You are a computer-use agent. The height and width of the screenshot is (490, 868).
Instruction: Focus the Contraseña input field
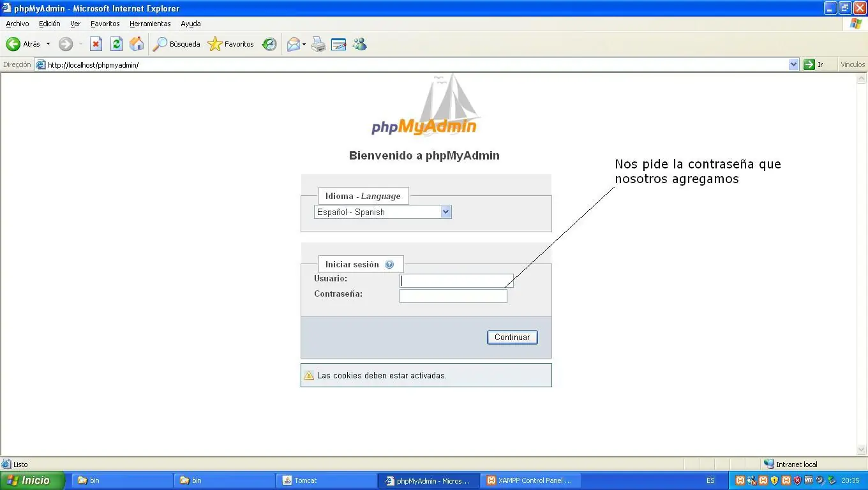coord(453,296)
